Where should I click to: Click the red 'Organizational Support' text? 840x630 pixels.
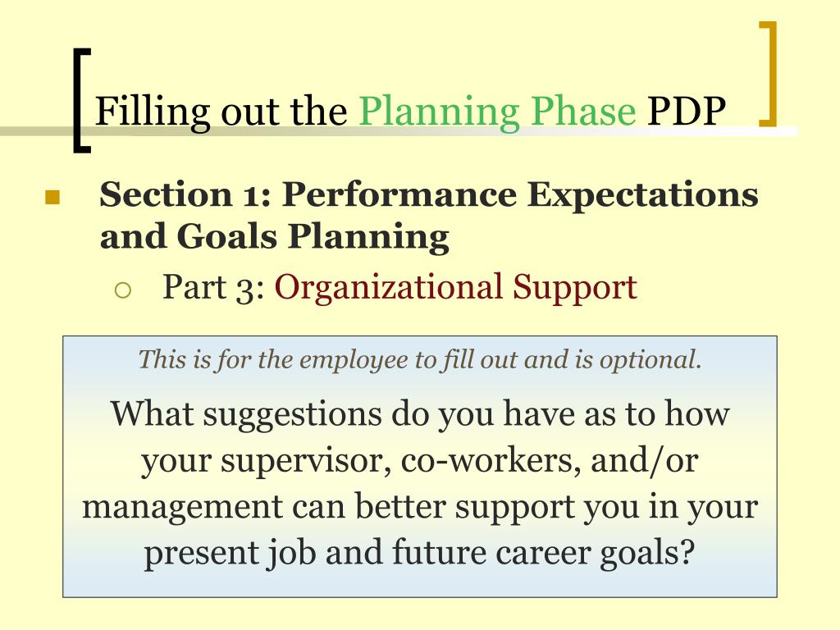click(455, 287)
